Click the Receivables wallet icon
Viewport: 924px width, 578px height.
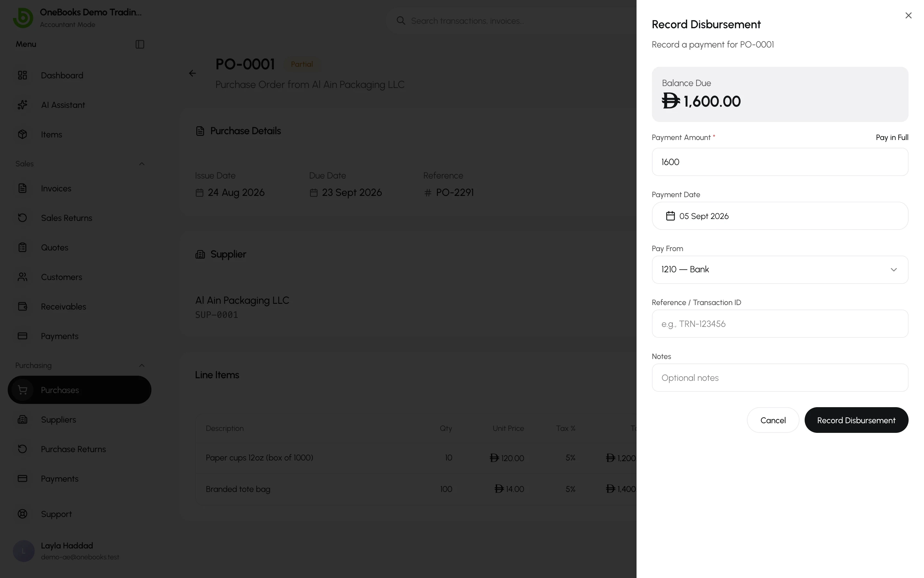(22, 307)
